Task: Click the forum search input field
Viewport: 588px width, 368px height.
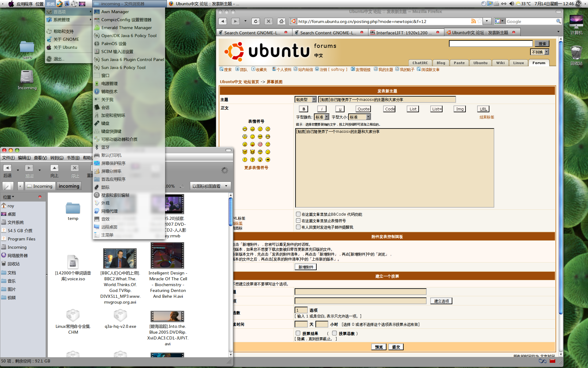Action: [x=491, y=44]
